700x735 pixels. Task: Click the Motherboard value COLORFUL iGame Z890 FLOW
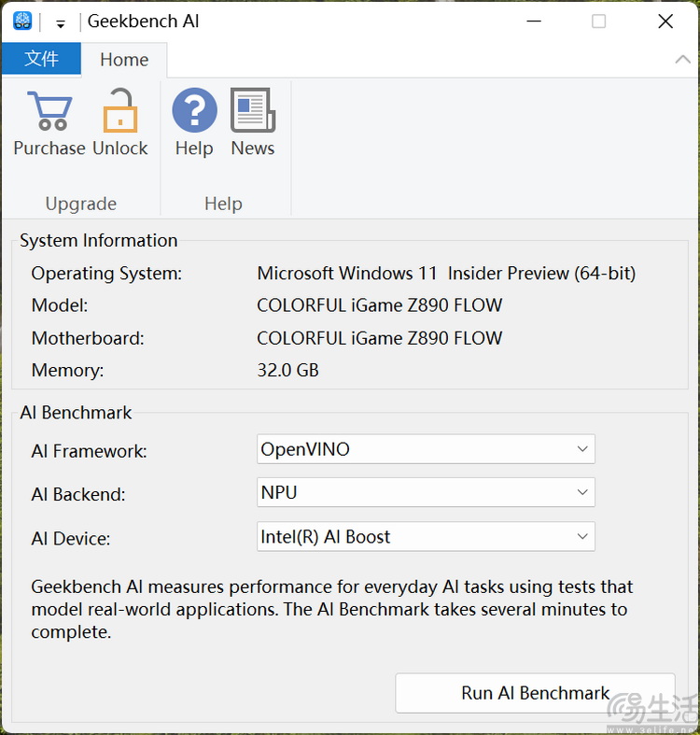click(x=380, y=338)
